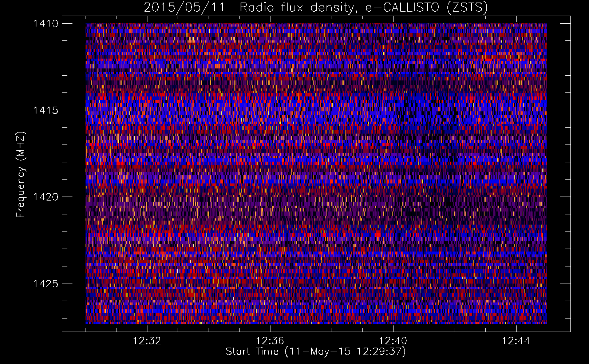Select the 1410 frequency tick label
Image resolution: width=589 pixels, height=364 pixels.
tap(46, 24)
